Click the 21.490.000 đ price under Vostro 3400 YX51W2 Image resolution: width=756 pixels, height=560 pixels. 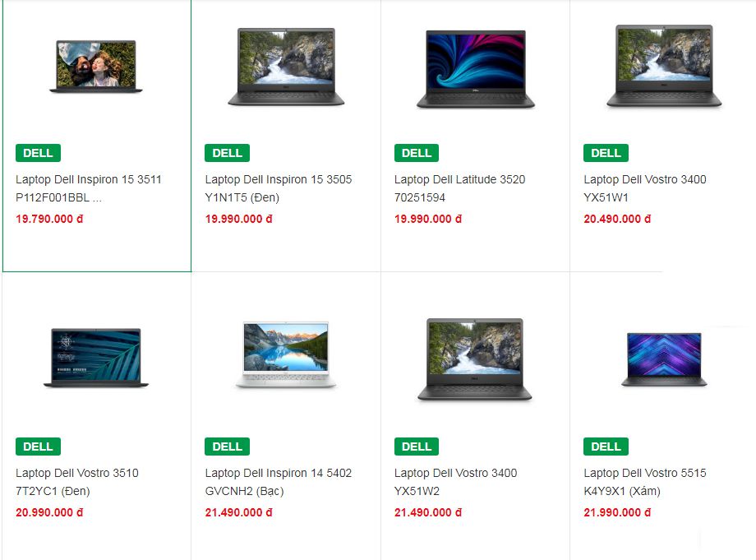[x=428, y=513]
